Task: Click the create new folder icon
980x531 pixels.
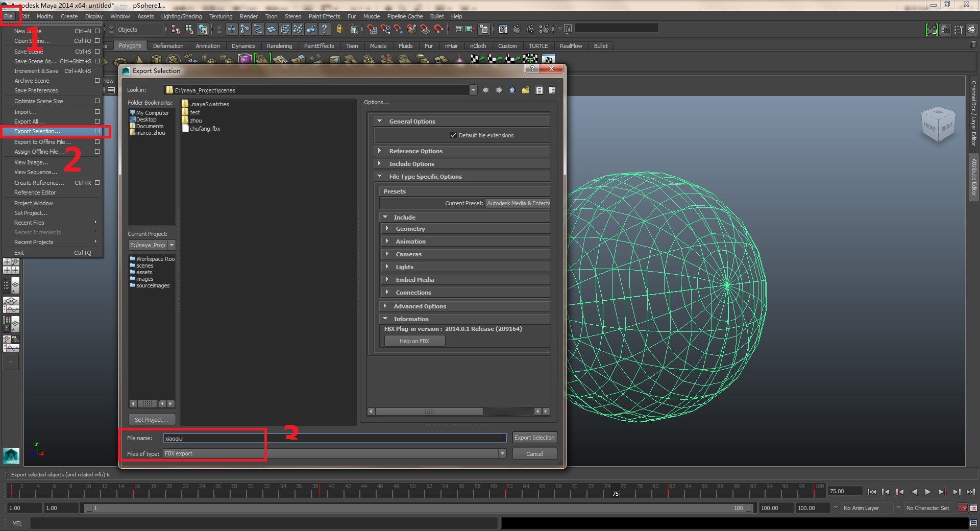Action: coord(525,90)
